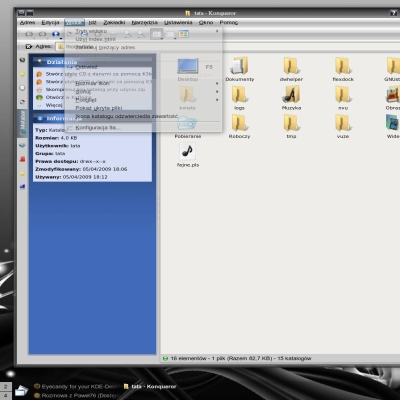Click 'Skompresuj' zip action link

coord(95,90)
